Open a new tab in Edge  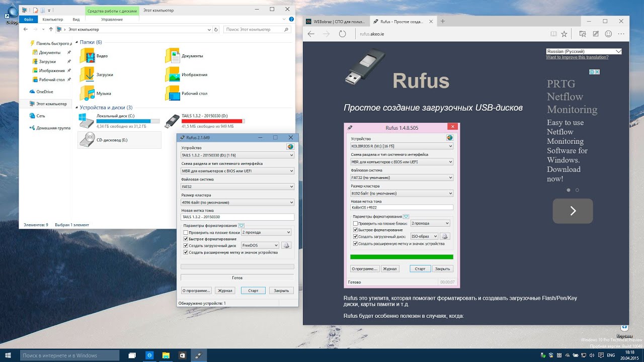pyautogui.click(x=443, y=21)
